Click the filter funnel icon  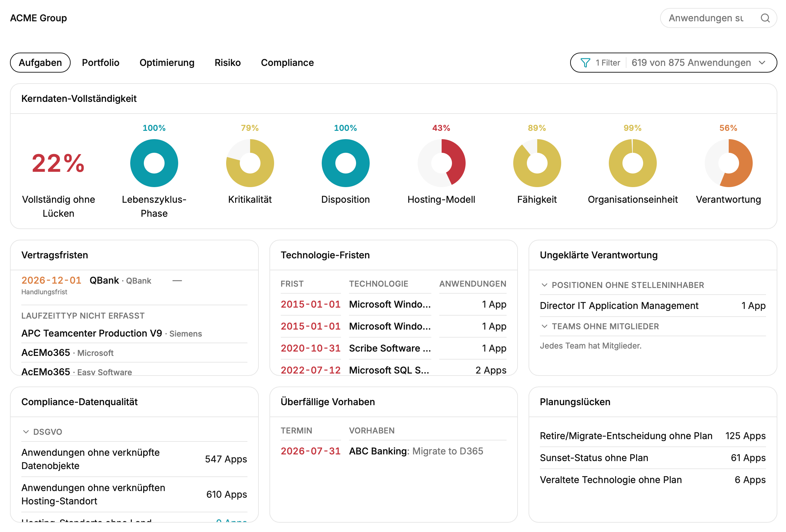click(585, 63)
